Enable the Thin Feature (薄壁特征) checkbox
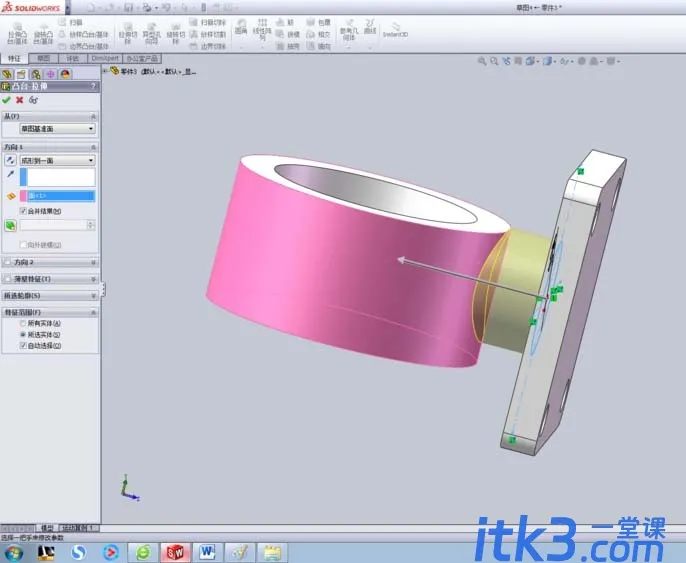This screenshot has width=686, height=563. click(x=7, y=279)
